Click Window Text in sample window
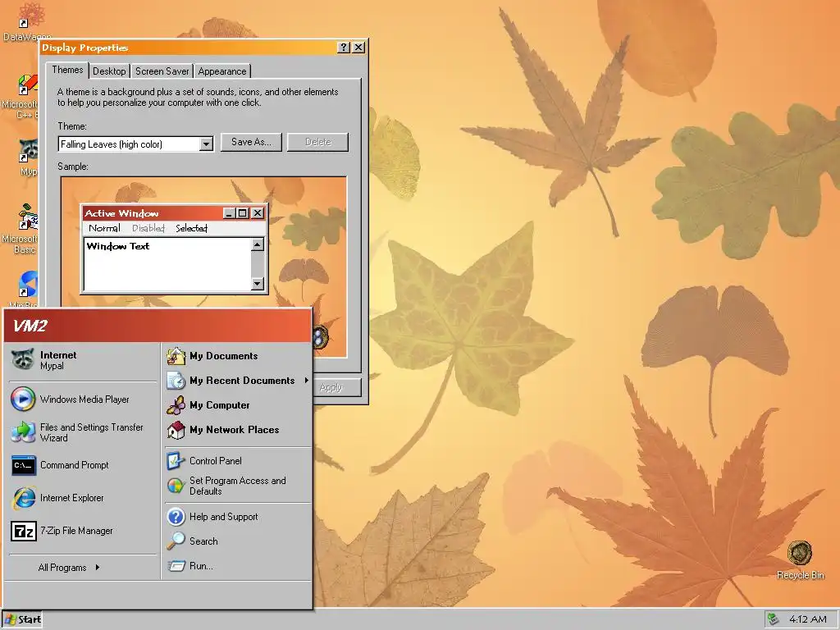The height and width of the screenshot is (630, 840). 118,246
